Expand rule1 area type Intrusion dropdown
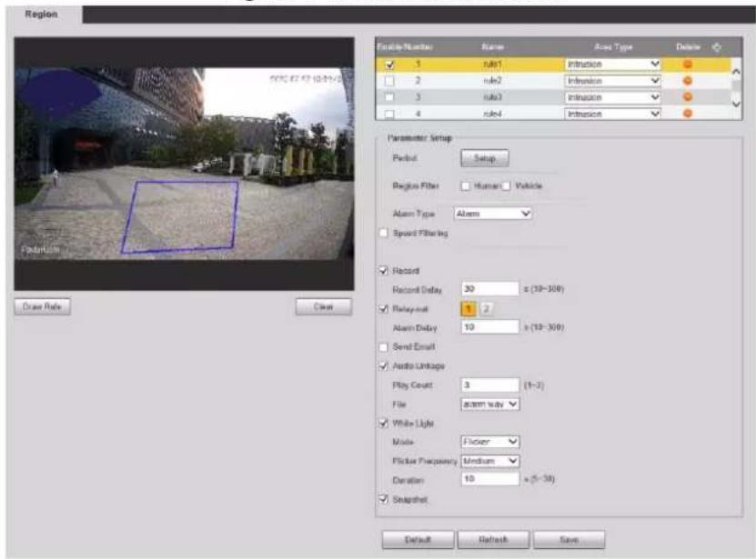756x559 pixels. [612, 65]
